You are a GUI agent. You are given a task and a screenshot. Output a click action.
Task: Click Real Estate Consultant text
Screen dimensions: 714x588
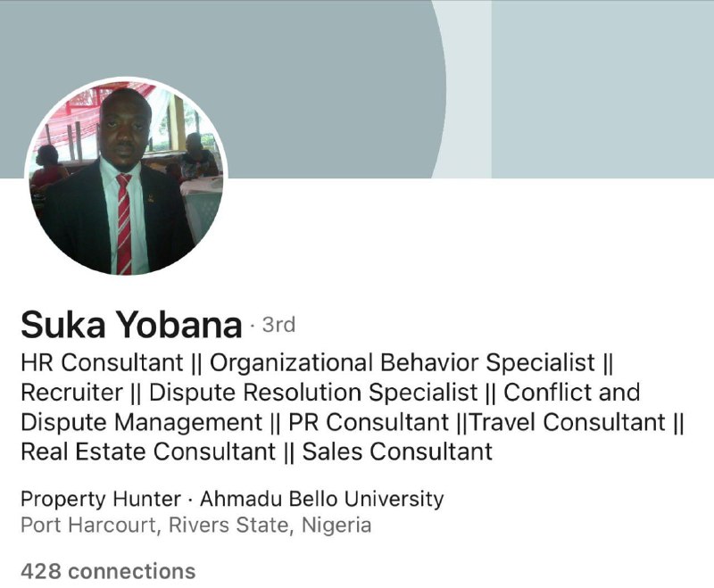[x=148, y=451]
